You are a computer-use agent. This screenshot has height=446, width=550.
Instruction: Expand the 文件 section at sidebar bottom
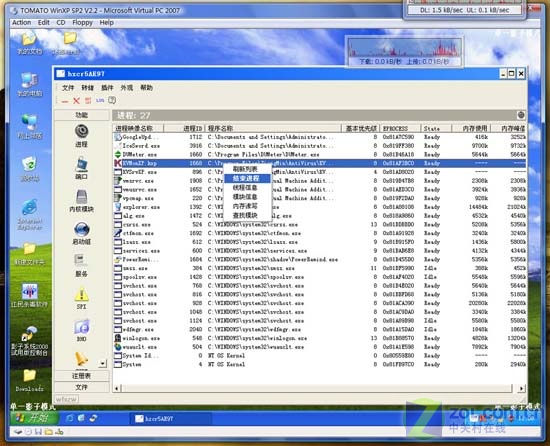[x=82, y=387]
